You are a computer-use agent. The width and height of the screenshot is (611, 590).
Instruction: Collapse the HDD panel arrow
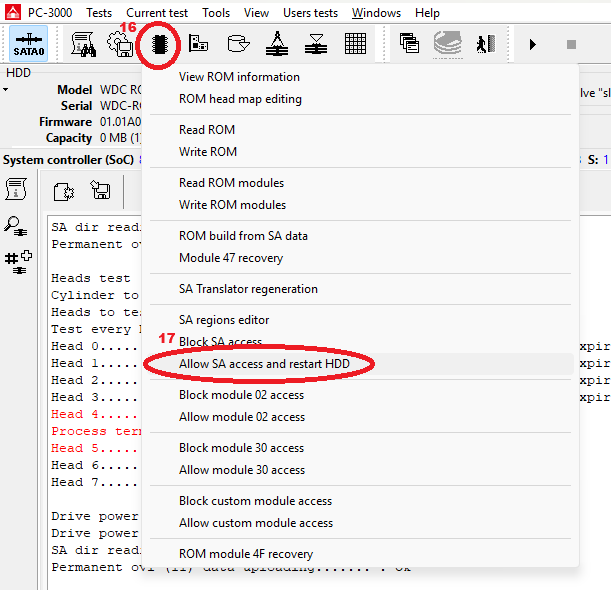pyautogui.click(x=6, y=90)
